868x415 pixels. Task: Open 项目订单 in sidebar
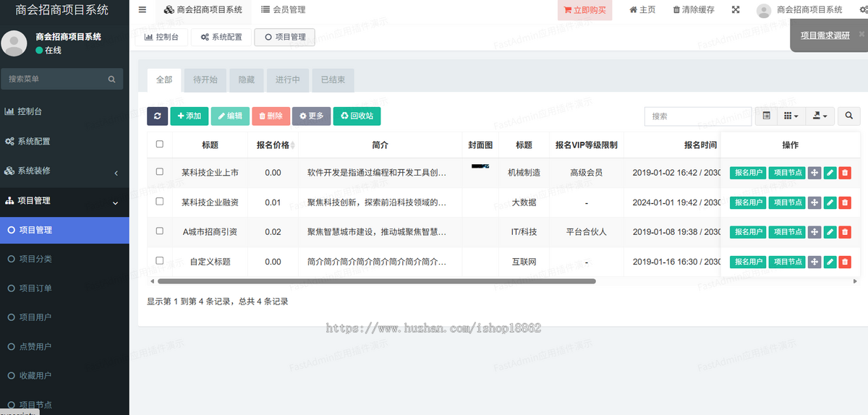pos(64,288)
